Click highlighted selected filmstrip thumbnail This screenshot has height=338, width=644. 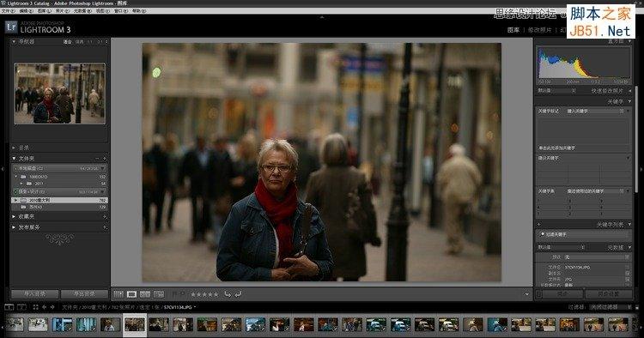[x=135, y=325]
